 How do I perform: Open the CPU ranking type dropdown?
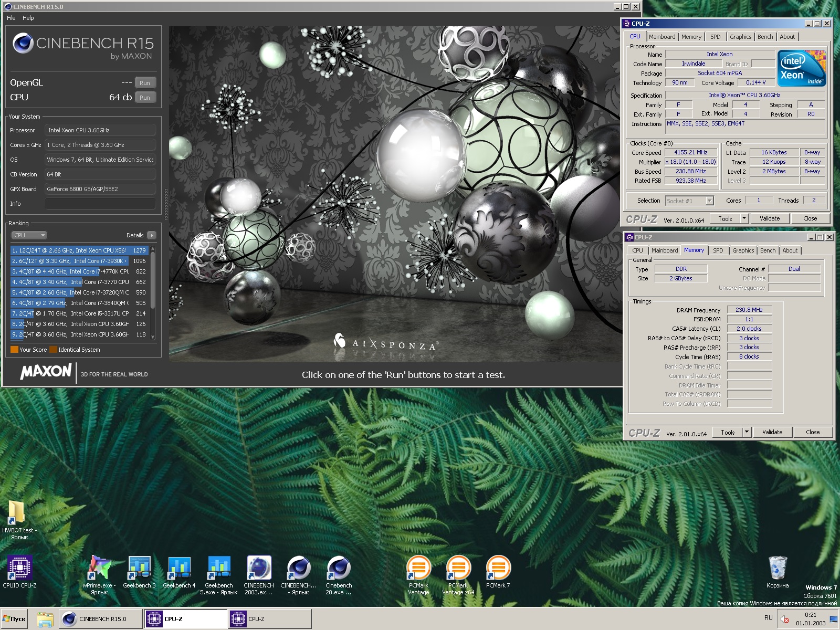coord(29,235)
